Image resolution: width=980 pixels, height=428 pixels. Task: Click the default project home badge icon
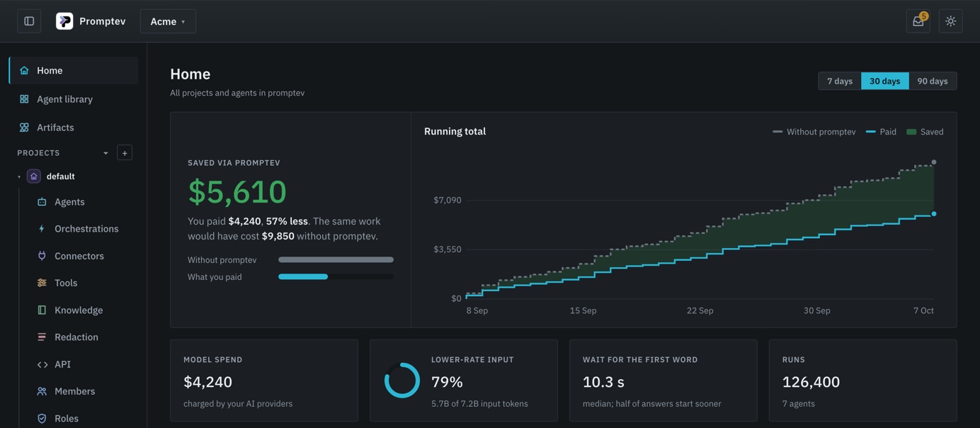[33, 176]
